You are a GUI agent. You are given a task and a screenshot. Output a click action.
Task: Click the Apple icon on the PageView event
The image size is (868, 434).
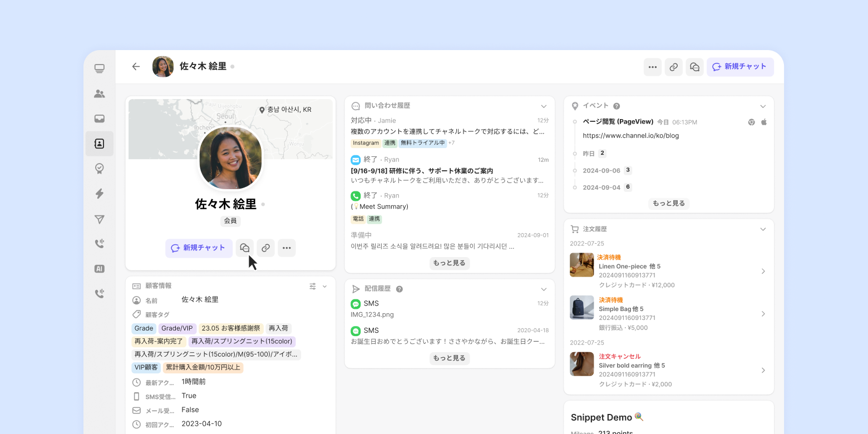(764, 122)
